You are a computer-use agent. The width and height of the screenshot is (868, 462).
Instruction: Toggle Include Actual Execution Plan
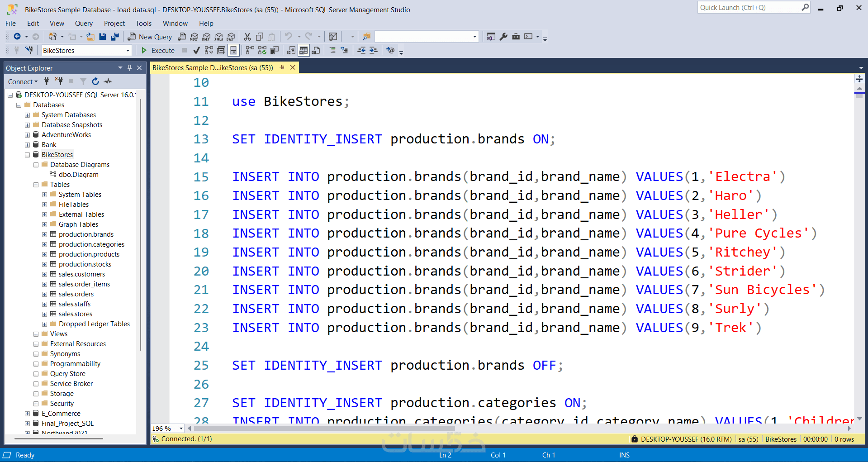point(250,50)
